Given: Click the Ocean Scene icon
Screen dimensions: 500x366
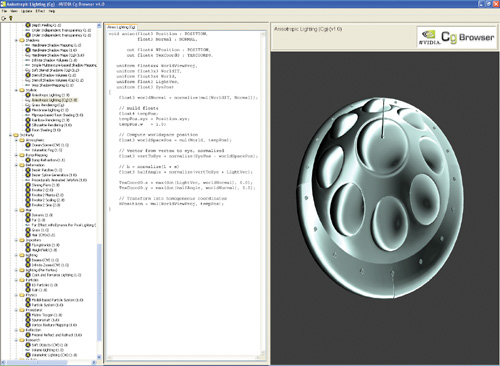Looking at the screenshot, I should point(28,145).
